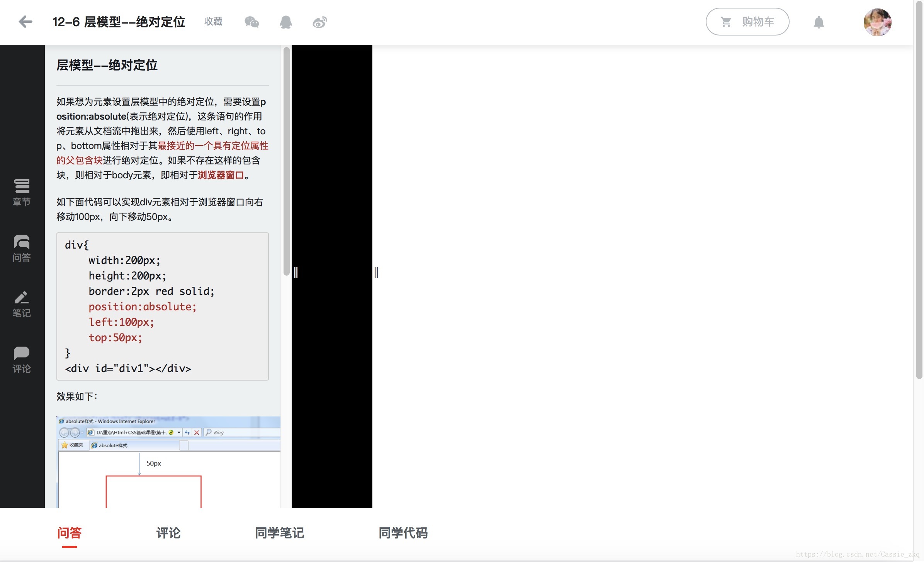Switch to the bottom 评论 tab
The height and width of the screenshot is (562, 924).
168,533
